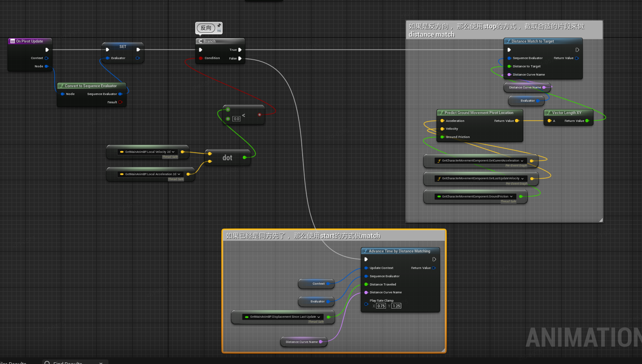
Task: Open the GetCurrentAcceleration dropdown
Action: coord(522,161)
